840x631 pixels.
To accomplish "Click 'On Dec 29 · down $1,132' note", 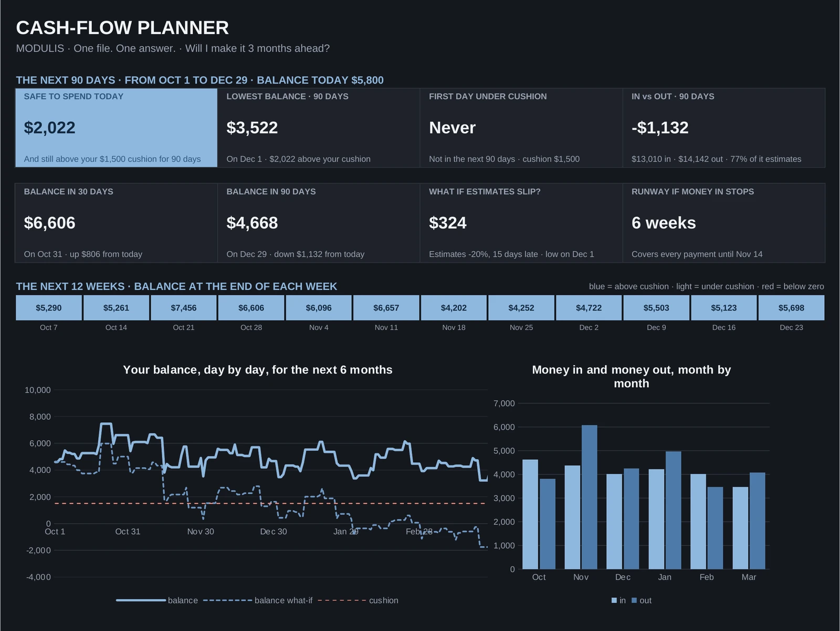I will point(295,254).
